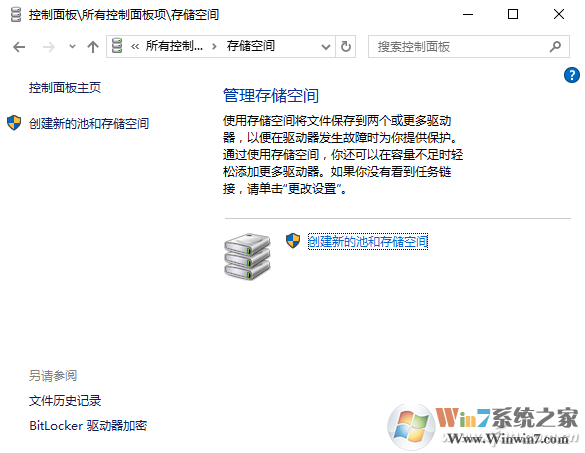585x453 pixels.
Task: Open 控制面板主页 link
Action: (65, 88)
